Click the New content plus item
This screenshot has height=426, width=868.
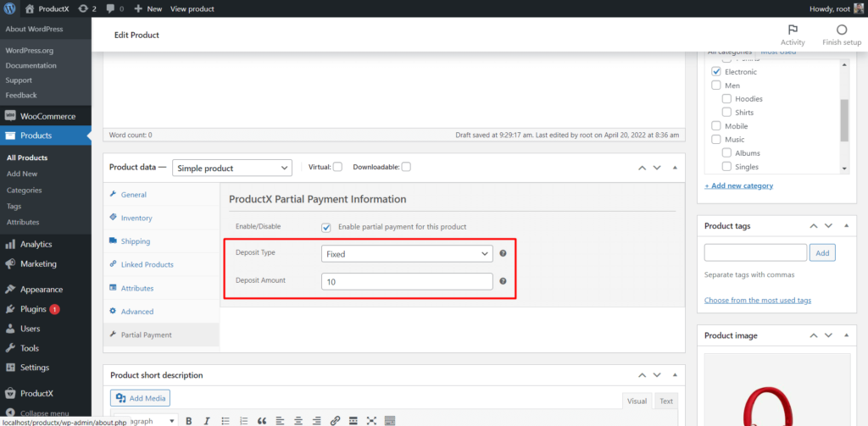point(147,8)
